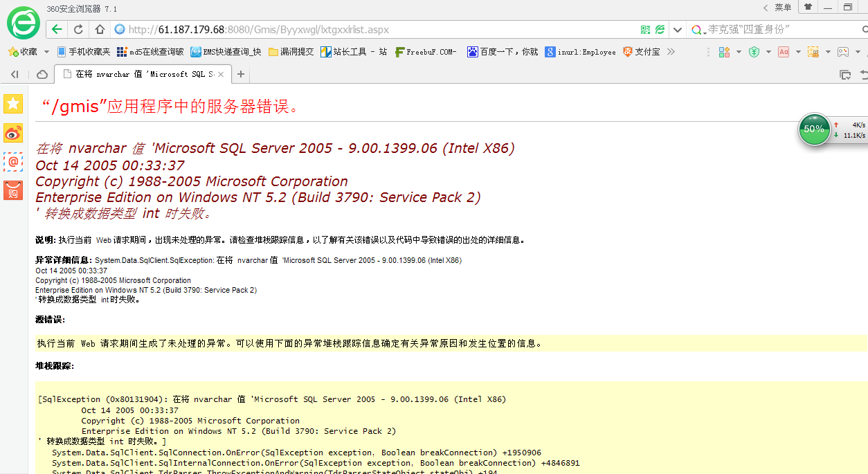The image size is (868, 474).
Task: Expand dropdown next to the yuan shield
Action: point(768,52)
